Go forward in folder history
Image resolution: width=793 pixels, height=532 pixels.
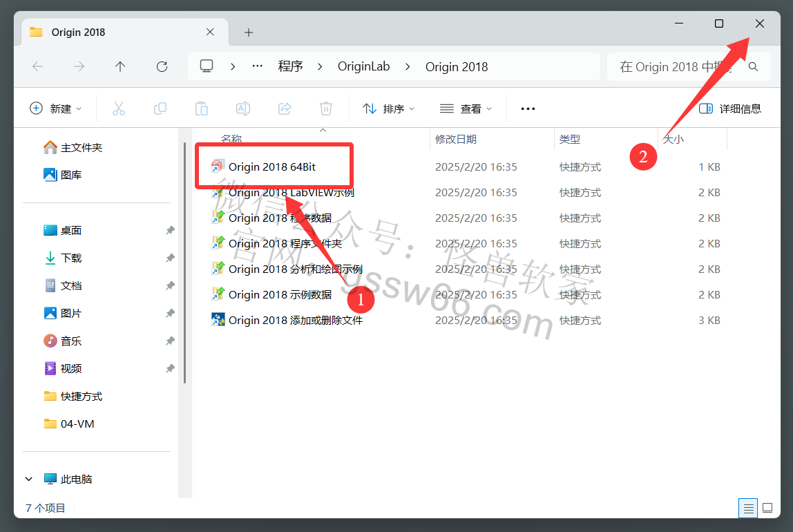[x=79, y=66]
